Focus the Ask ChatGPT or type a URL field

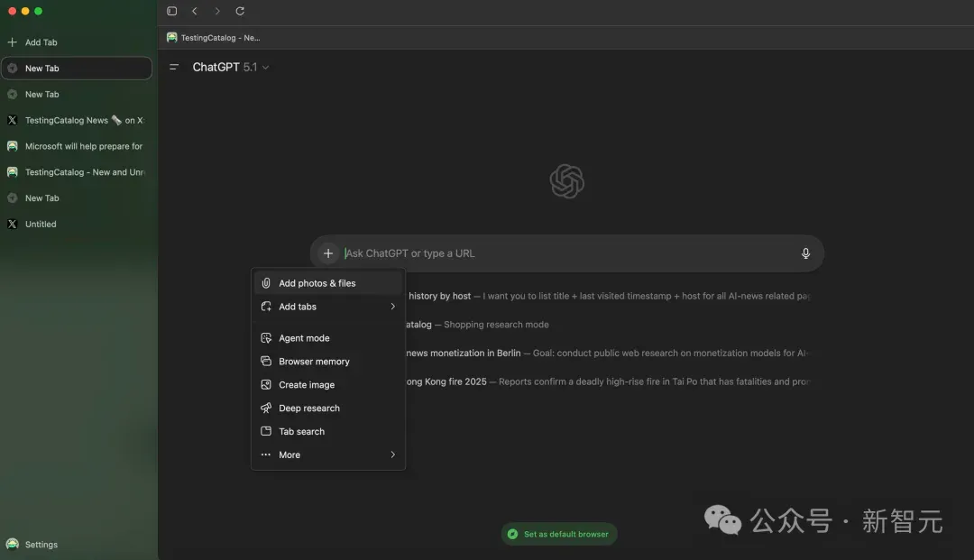[x=566, y=253]
